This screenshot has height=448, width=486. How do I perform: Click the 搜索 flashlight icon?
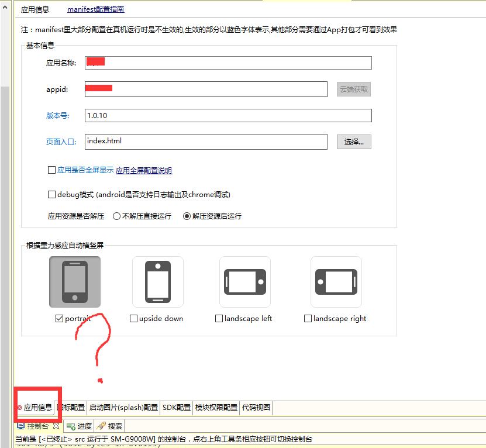tap(101, 426)
